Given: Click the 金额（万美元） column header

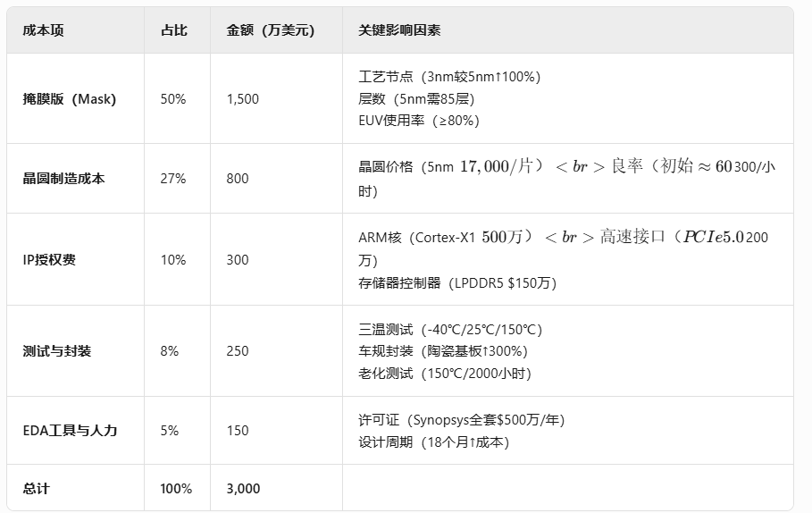Looking at the screenshot, I should pos(271,30).
